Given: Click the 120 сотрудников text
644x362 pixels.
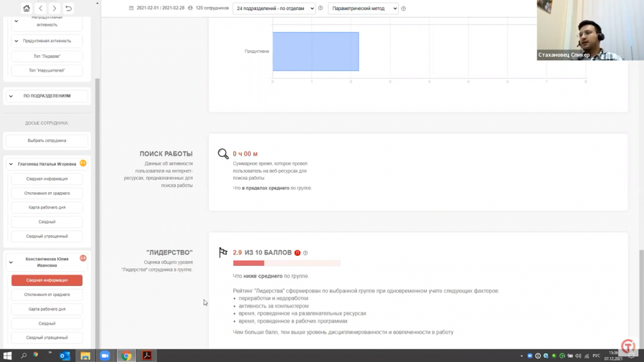Looking at the screenshot, I should [212, 8].
